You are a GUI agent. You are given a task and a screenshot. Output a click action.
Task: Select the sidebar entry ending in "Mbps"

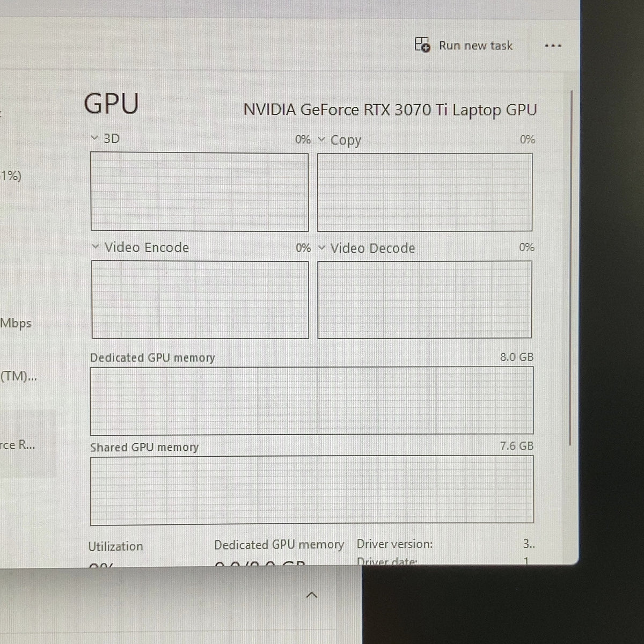[x=16, y=323]
